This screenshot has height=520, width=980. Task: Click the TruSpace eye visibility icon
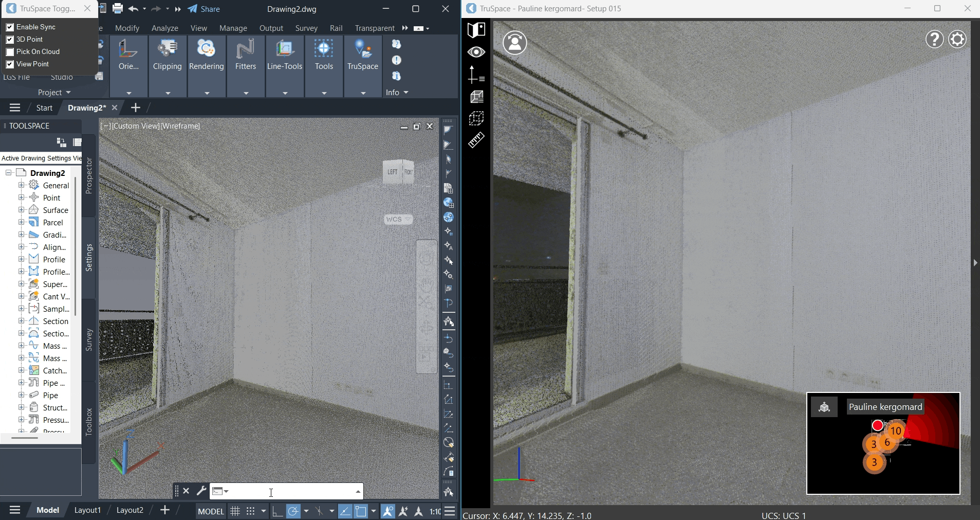coord(476,52)
